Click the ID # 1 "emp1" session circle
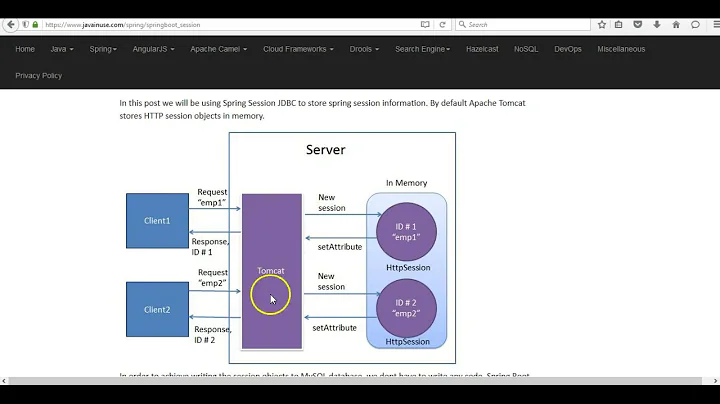720x404 pixels. click(x=406, y=232)
